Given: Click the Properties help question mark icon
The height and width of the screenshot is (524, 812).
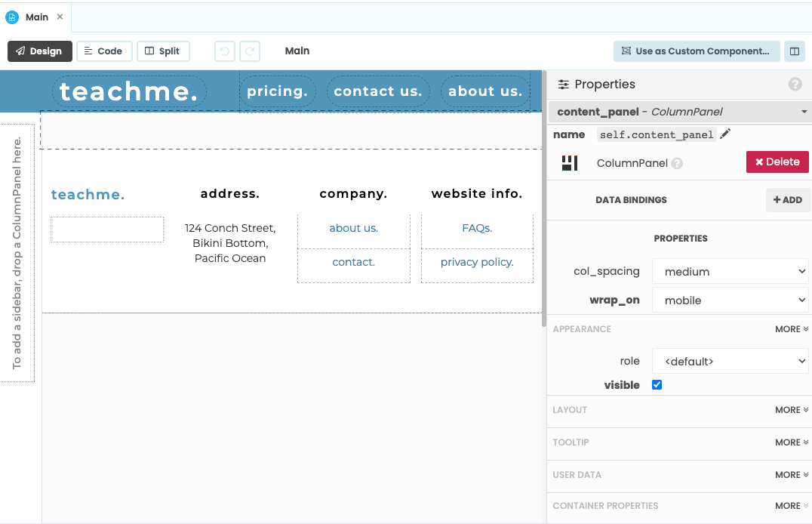Looking at the screenshot, I should [x=795, y=85].
